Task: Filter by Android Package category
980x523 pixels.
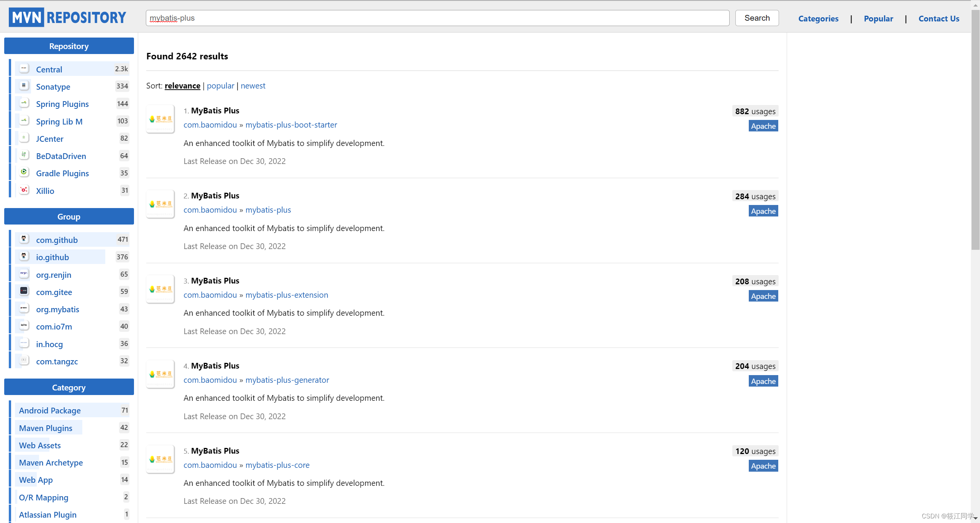Action: tap(50, 410)
